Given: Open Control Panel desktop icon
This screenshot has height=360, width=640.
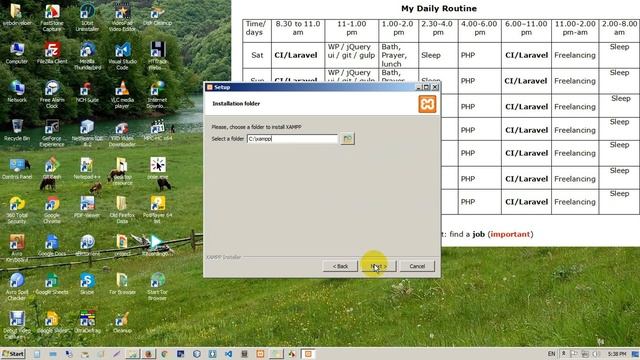Looking at the screenshot, I should pyautogui.click(x=17, y=168).
